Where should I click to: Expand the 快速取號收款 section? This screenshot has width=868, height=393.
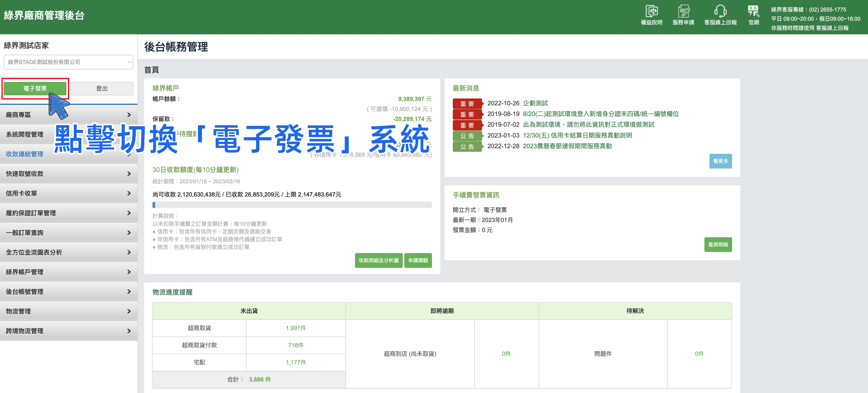click(69, 174)
